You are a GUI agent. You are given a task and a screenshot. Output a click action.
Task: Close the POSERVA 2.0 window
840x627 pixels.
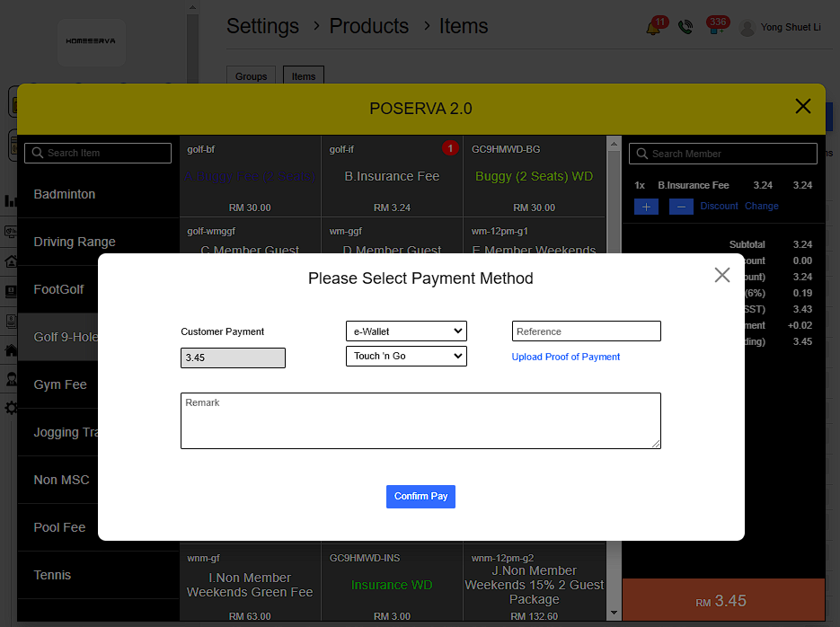pos(802,107)
